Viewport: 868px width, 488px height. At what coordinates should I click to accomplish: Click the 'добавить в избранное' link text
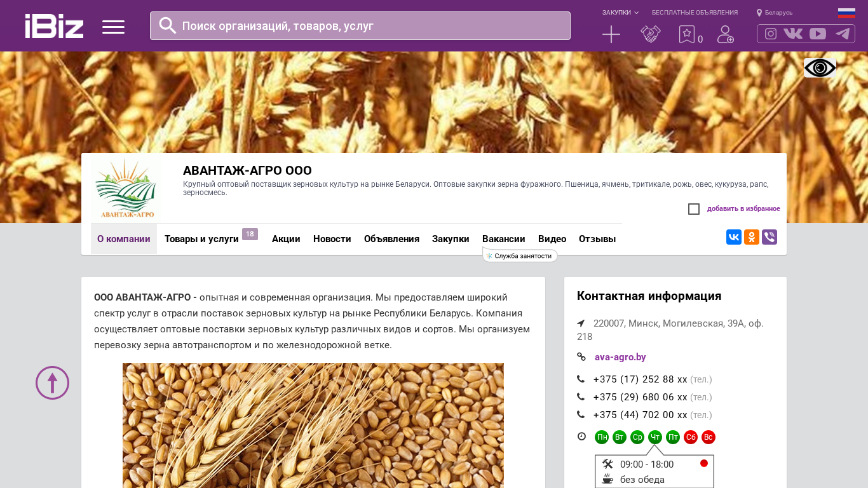pyautogui.click(x=743, y=209)
